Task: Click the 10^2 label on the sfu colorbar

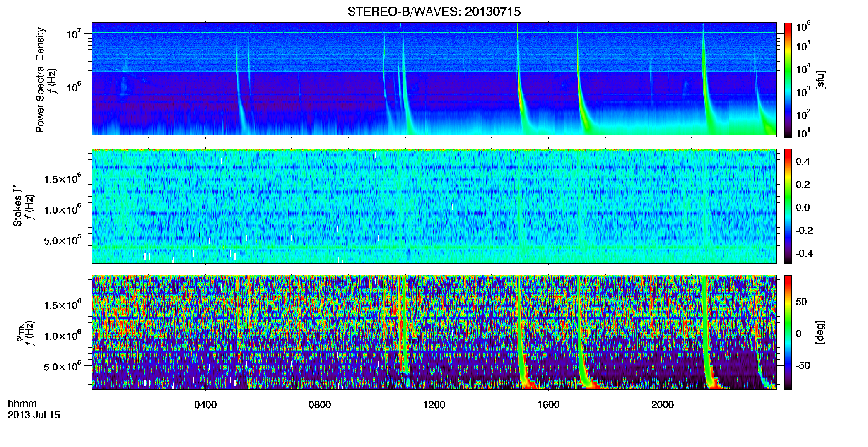Action: pos(803,115)
